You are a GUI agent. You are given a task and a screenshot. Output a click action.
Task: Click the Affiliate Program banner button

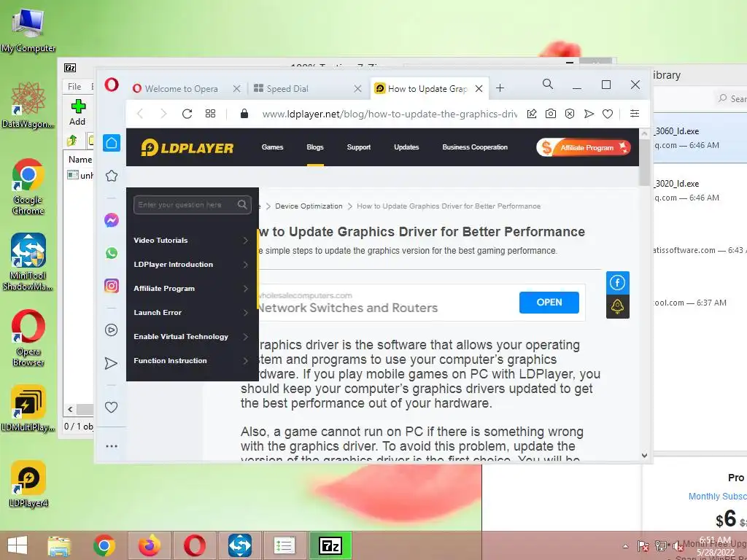(584, 147)
